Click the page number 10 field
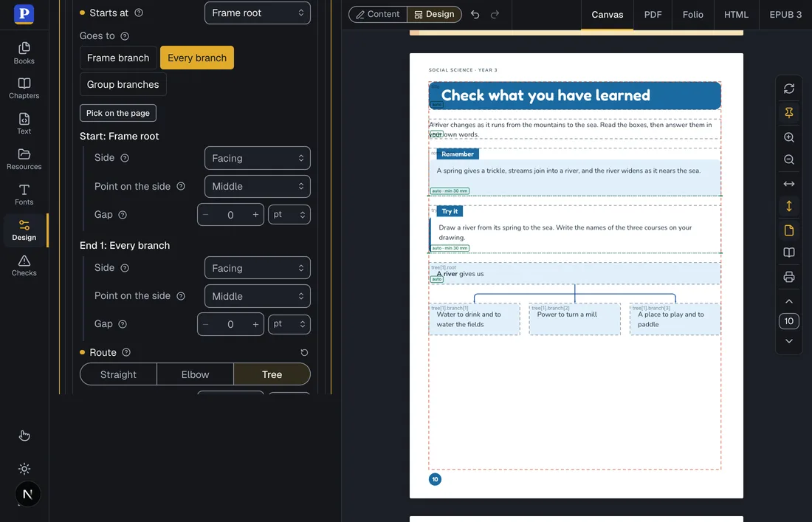 [788, 321]
